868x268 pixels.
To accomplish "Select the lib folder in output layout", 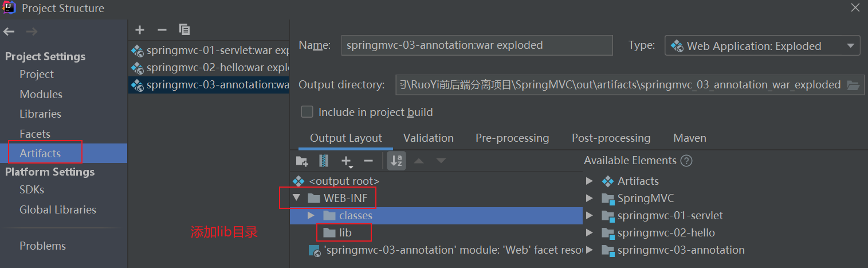I will (x=345, y=233).
